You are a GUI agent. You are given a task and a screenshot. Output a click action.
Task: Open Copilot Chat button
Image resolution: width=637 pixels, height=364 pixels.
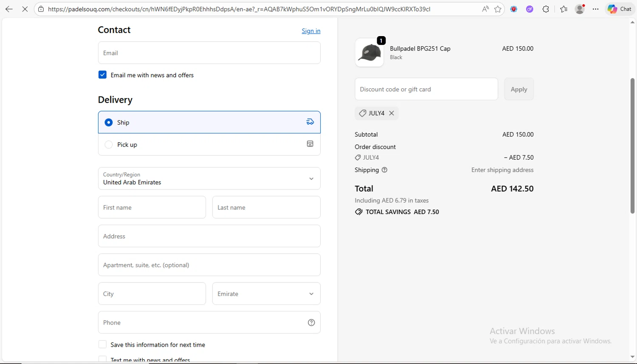[x=620, y=9]
